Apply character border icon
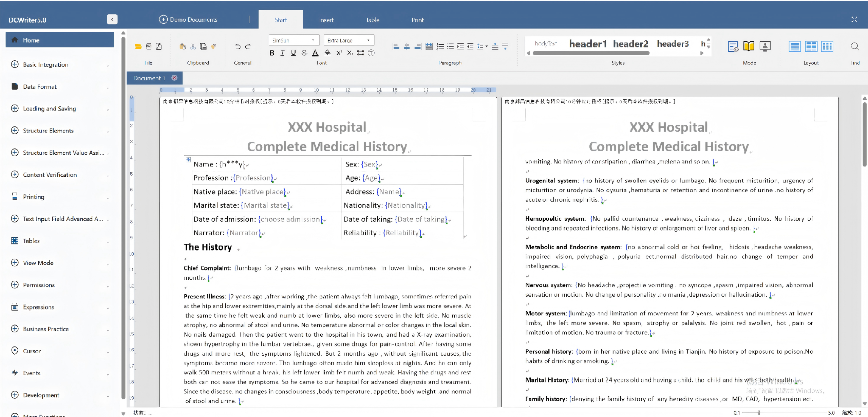Viewport: 868px width, 417px height. click(361, 53)
